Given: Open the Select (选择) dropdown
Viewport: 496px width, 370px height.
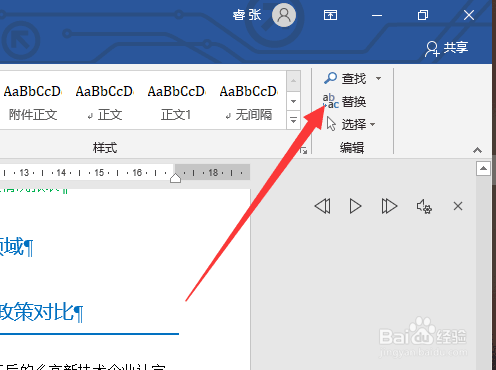Looking at the screenshot, I should pyautogui.click(x=351, y=124).
